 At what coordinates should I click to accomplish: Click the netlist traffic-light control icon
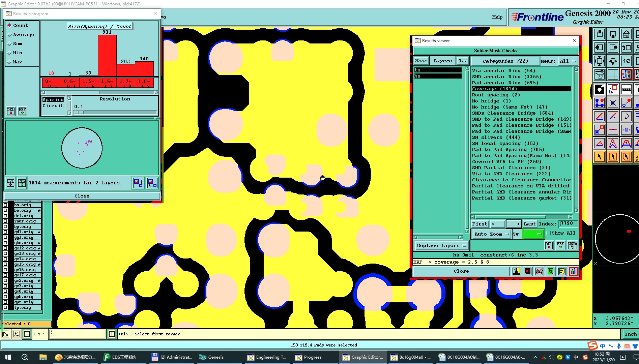(x=626, y=74)
